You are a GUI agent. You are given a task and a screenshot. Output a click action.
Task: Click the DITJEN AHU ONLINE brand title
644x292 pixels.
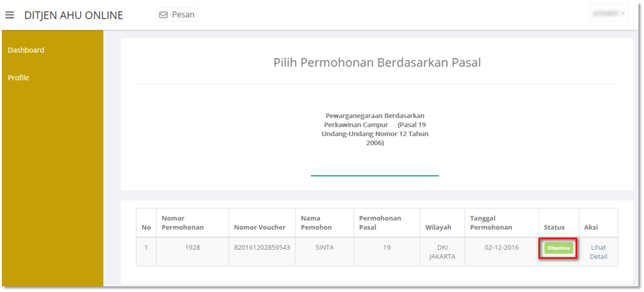73,15
